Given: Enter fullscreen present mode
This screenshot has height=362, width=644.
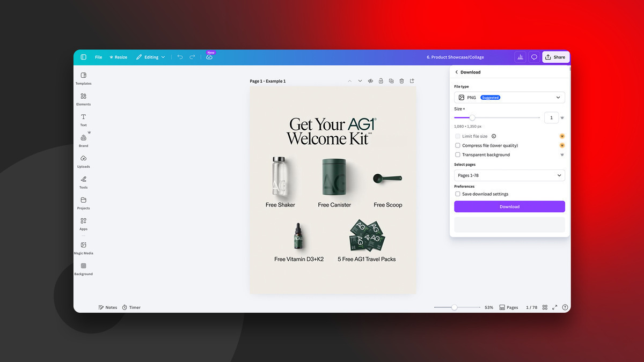Looking at the screenshot, I should click(555, 307).
